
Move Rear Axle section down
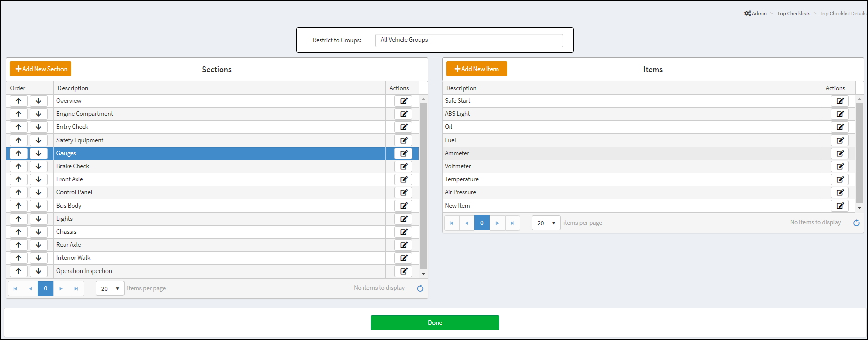click(x=38, y=245)
